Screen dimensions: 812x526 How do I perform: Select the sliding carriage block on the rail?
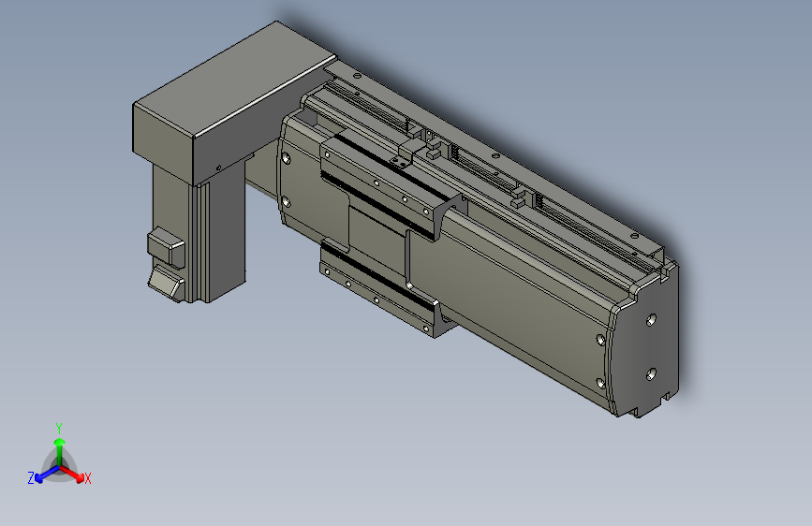(391, 232)
